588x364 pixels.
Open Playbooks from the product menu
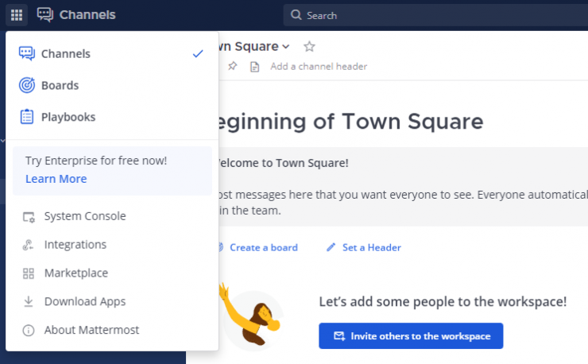112,117
